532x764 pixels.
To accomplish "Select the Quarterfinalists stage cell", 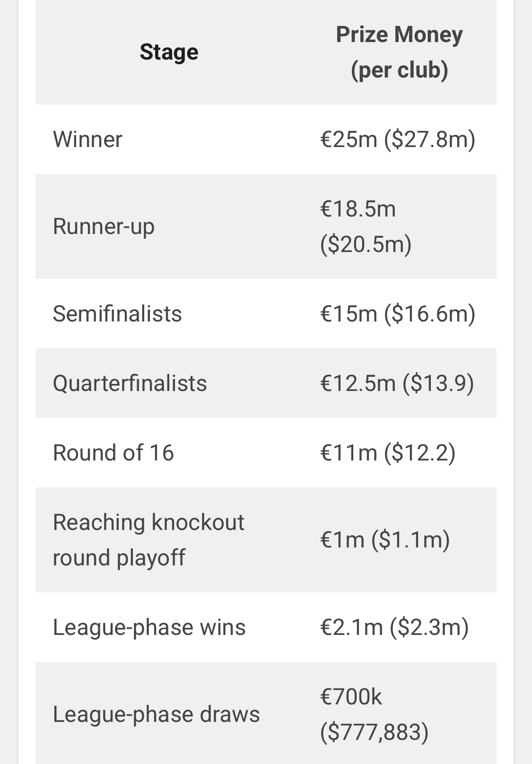I will pyautogui.click(x=130, y=383).
